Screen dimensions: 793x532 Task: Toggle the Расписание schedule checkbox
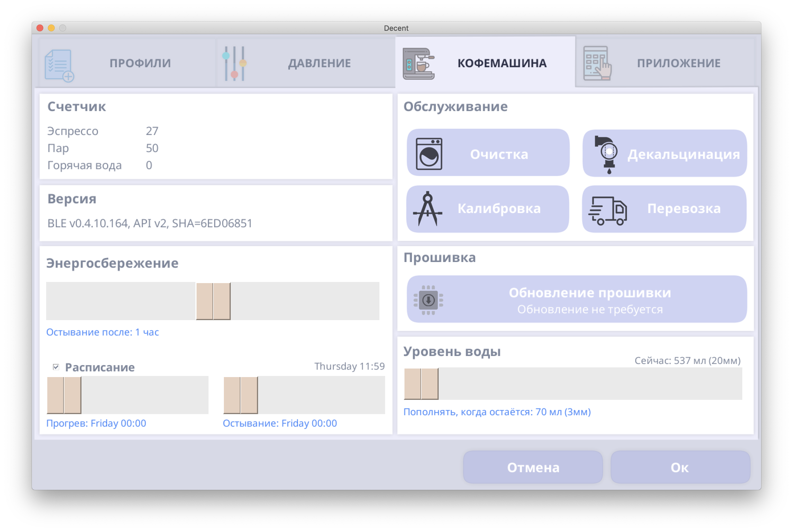[x=56, y=367]
